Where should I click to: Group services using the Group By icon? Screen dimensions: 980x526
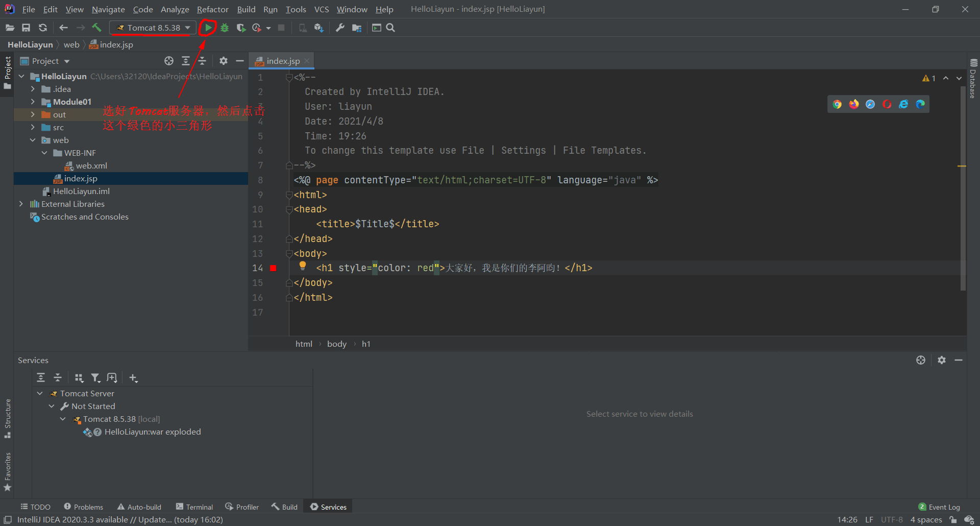pyautogui.click(x=79, y=378)
